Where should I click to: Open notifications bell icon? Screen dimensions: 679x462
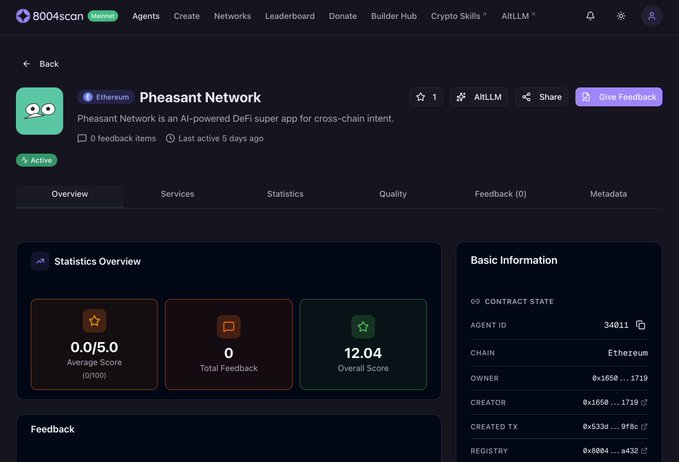(x=590, y=16)
